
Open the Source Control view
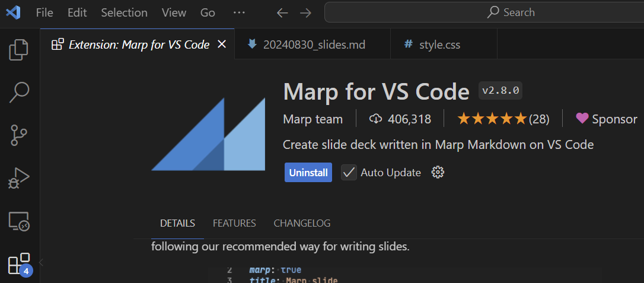pos(19,135)
